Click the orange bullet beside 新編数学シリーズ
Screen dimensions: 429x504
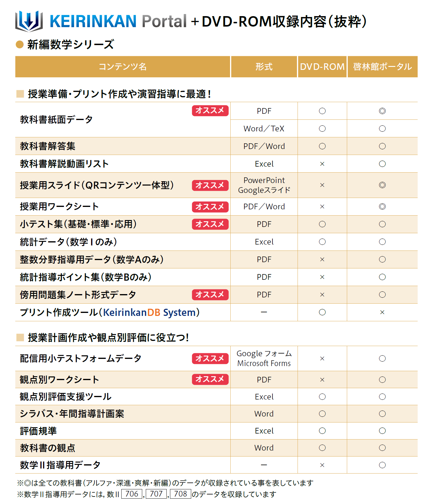[20, 44]
